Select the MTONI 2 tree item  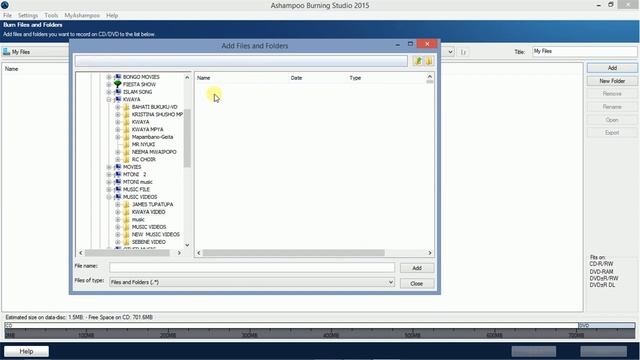134,175
